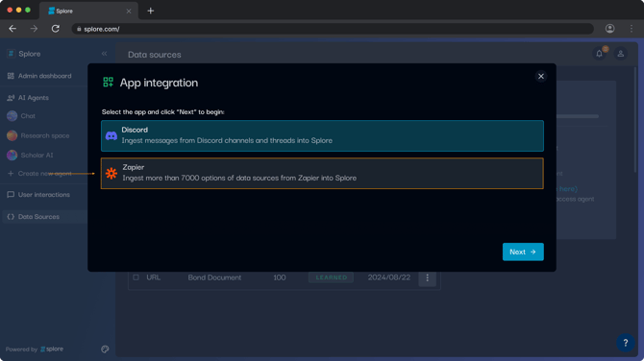Click the Next button
Image resolution: width=644 pixels, height=361 pixels.
coord(523,252)
